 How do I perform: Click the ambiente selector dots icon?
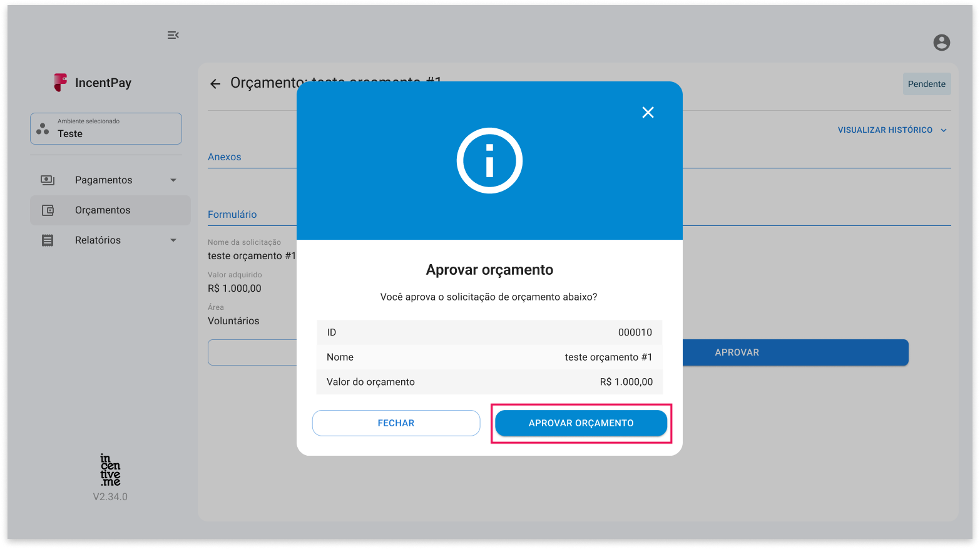pyautogui.click(x=43, y=128)
